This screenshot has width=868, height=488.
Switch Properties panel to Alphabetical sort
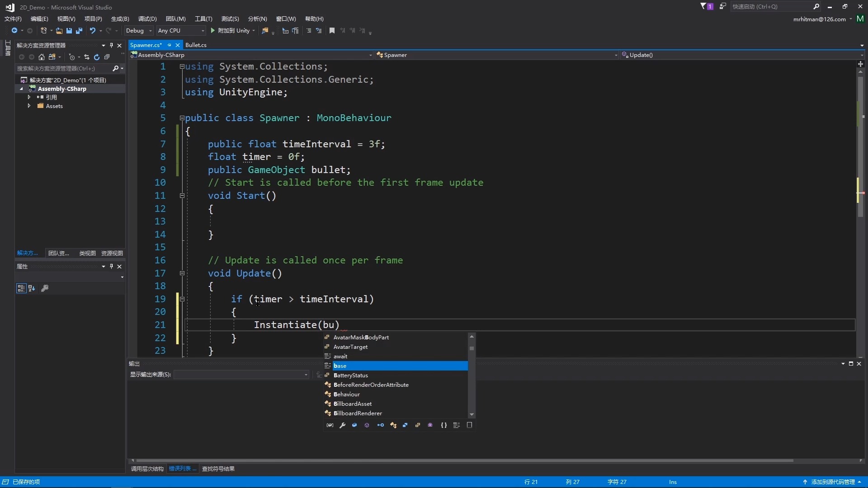32,288
